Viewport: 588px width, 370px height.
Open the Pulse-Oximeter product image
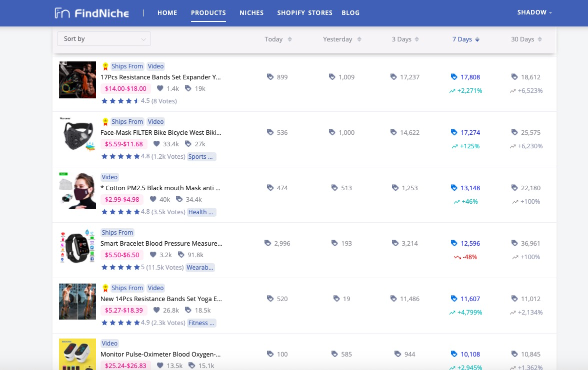click(x=77, y=355)
